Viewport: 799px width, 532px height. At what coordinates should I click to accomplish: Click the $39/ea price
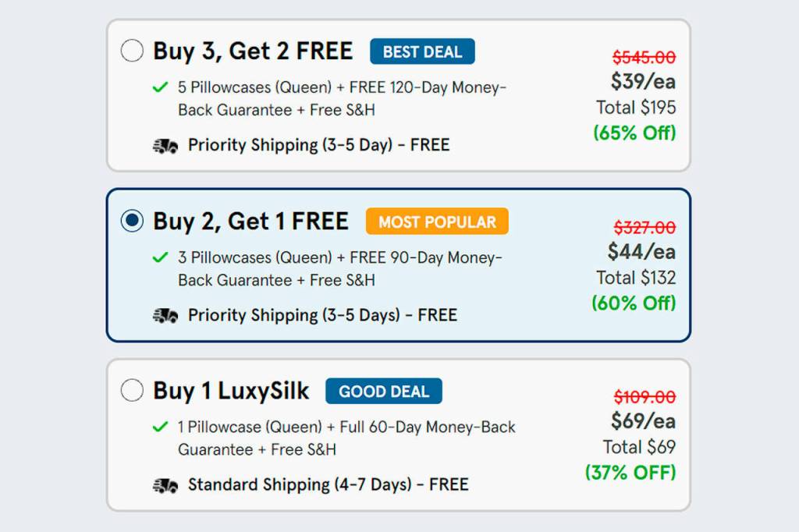[643, 81]
